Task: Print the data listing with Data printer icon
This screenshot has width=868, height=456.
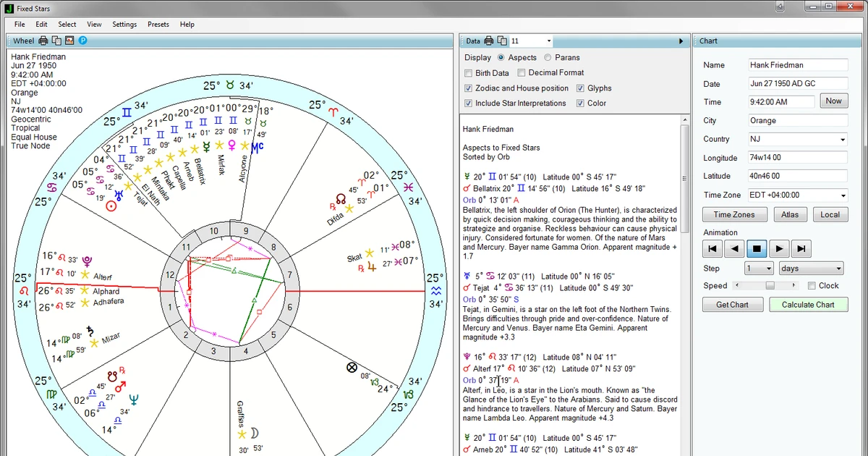Action: (489, 41)
